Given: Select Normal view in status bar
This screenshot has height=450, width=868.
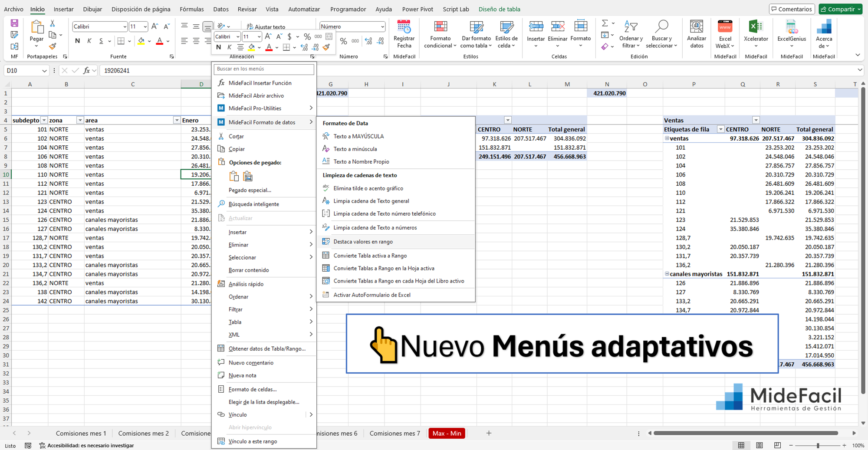Looking at the screenshot, I should [741, 445].
